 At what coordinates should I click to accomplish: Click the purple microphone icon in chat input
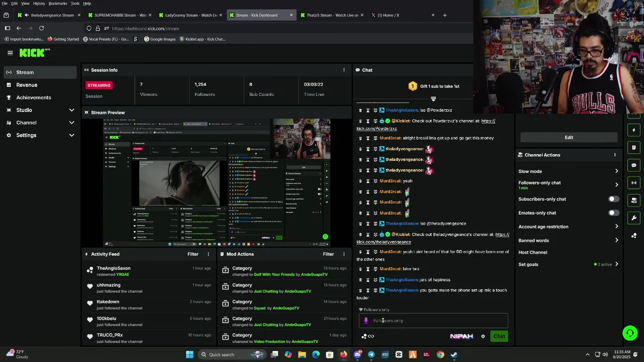(366, 320)
